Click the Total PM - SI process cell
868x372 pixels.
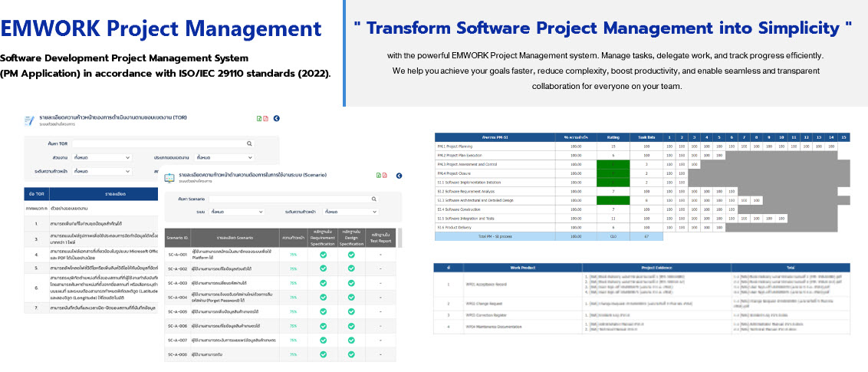click(x=495, y=236)
